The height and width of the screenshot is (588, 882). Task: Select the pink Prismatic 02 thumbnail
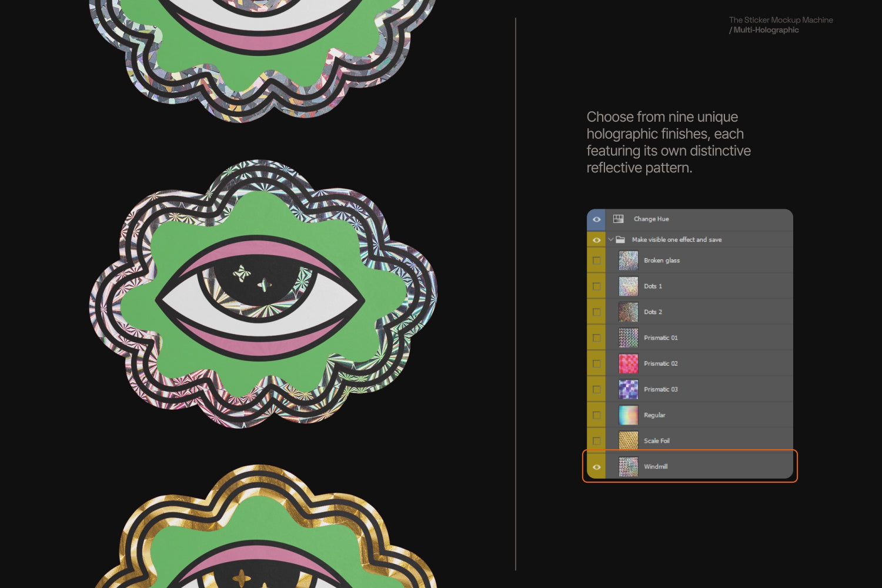(x=629, y=364)
